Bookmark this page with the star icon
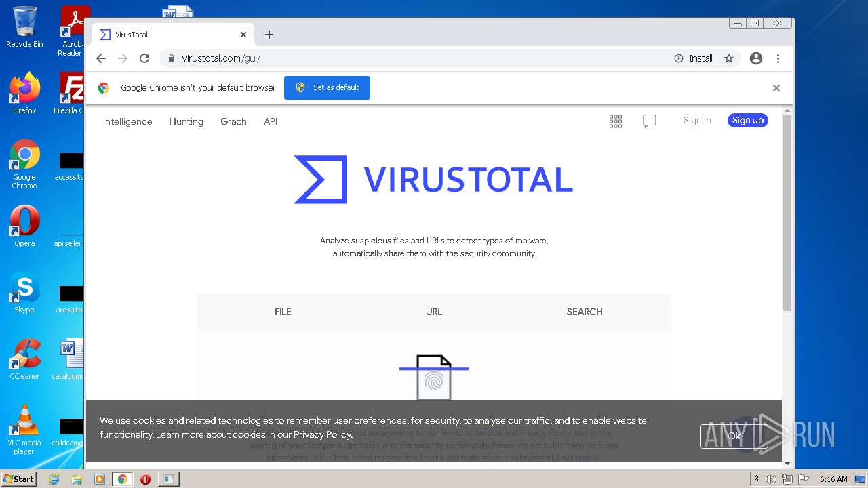The height and width of the screenshot is (488, 868). [x=729, y=58]
